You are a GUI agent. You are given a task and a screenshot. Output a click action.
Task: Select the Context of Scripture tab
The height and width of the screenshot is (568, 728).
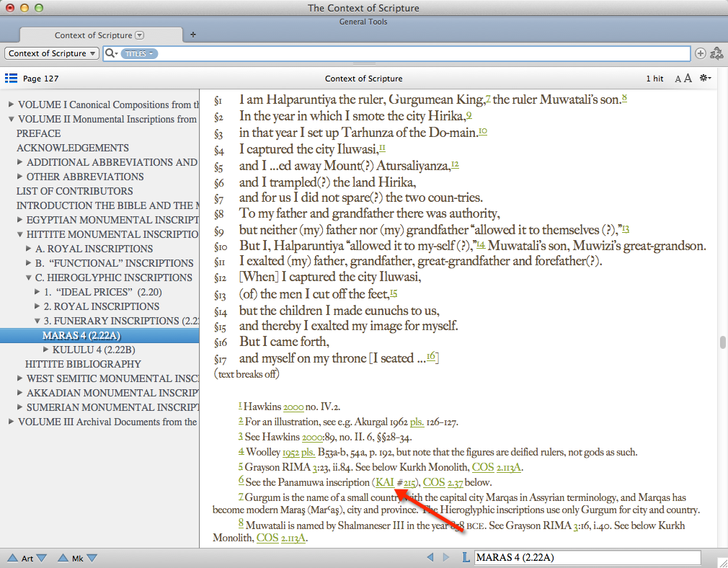[99, 35]
